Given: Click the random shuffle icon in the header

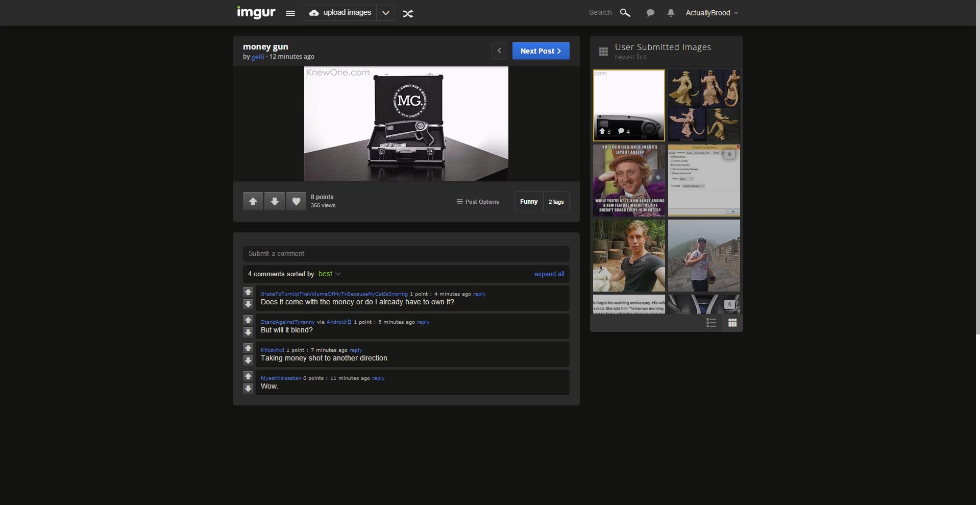Looking at the screenshot, I should [408, 14].
